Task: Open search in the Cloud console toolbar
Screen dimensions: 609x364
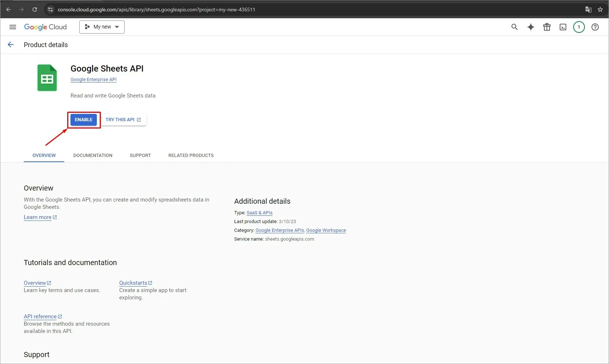Action: pos(514,27)
